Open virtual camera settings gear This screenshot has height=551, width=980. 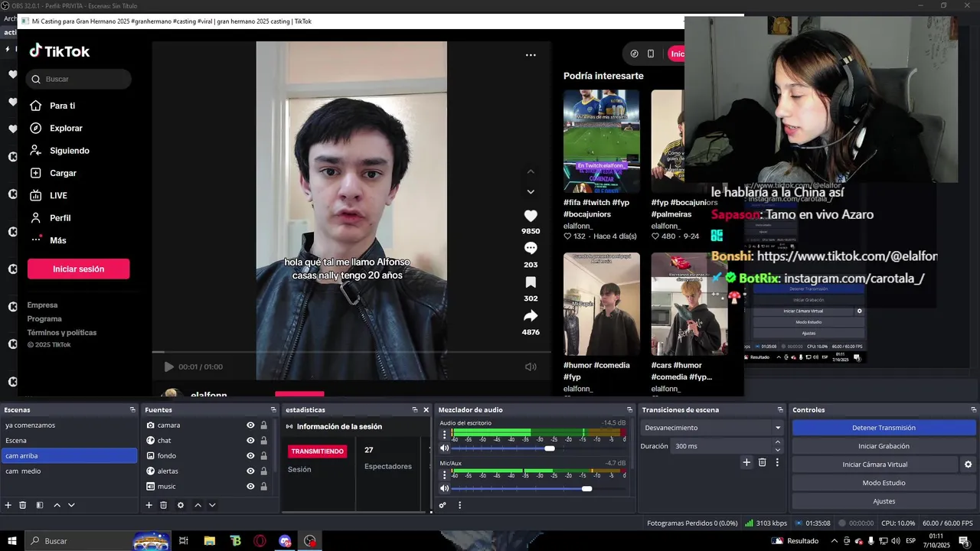(x=968, y=465)
